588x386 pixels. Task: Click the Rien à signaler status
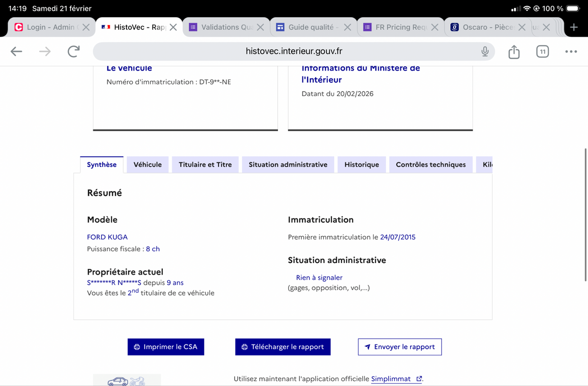point(319,278)
